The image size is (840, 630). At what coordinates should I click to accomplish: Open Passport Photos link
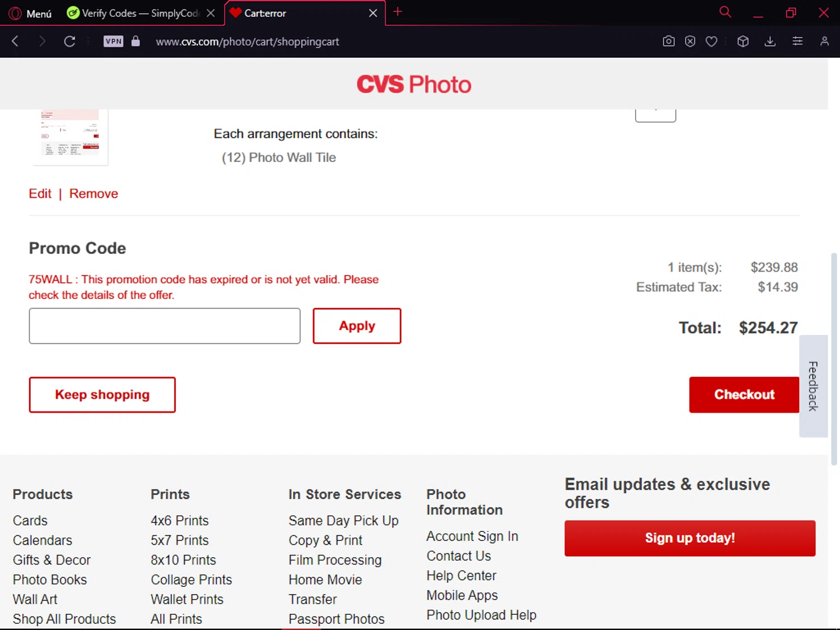coord(337,619)
